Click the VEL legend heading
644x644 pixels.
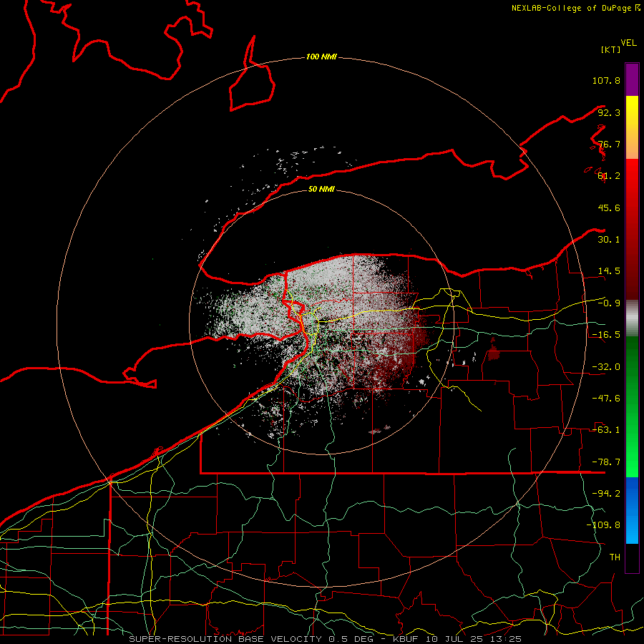point(628,43)
